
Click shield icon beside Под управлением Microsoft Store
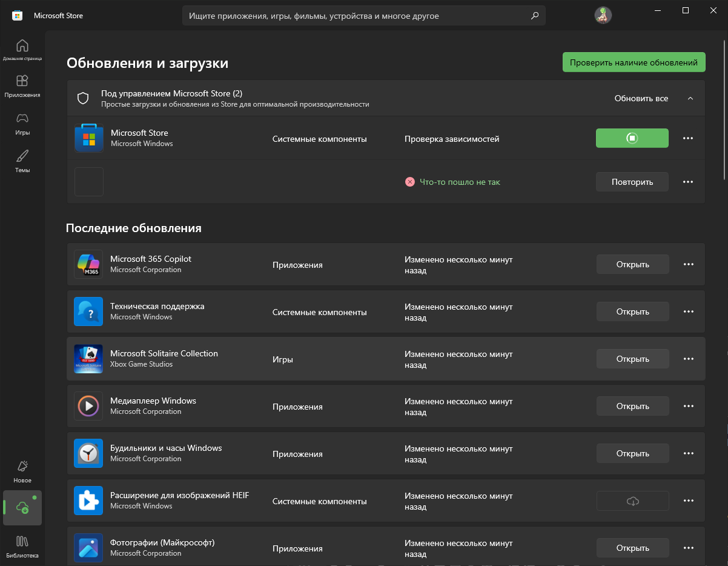click(83, 98)
